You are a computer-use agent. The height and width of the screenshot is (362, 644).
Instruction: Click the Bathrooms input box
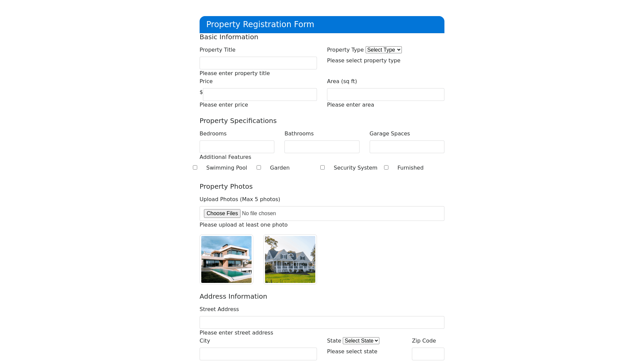click(322, 147)
